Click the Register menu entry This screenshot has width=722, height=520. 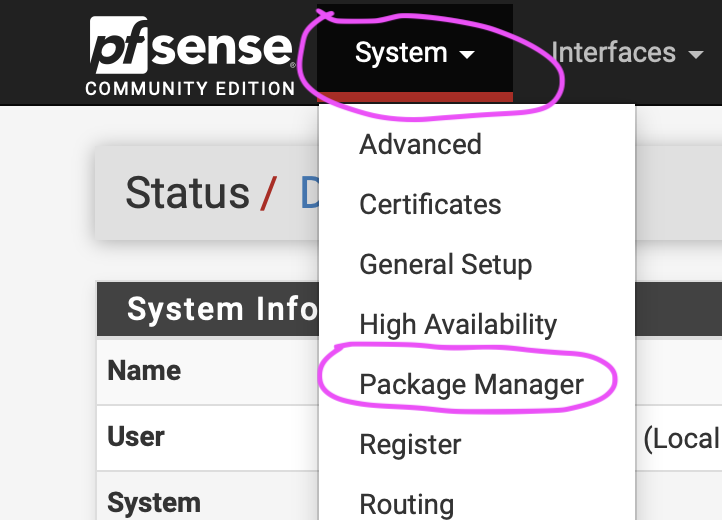410,444
